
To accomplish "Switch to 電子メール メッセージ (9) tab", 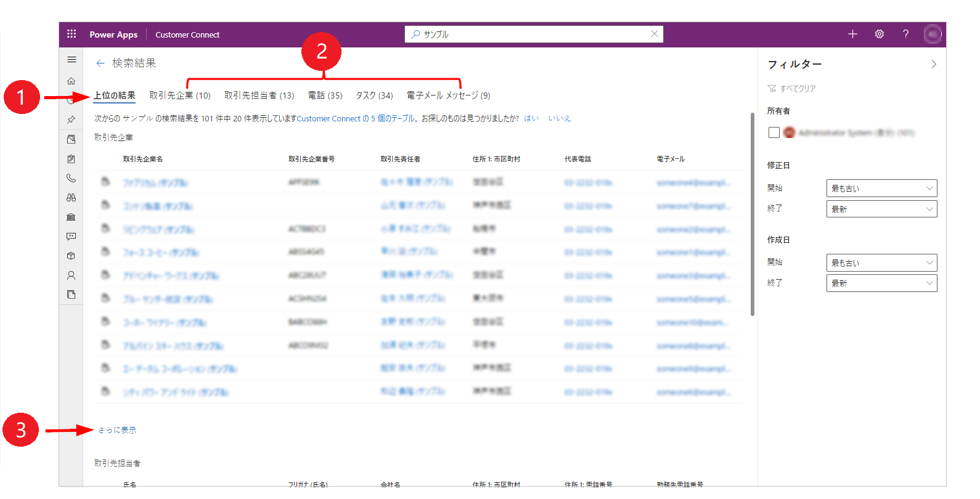I will 449,95.
